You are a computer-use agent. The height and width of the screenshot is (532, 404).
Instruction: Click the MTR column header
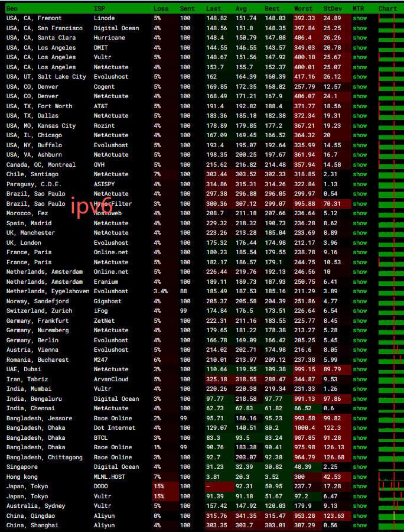(359, 9)
